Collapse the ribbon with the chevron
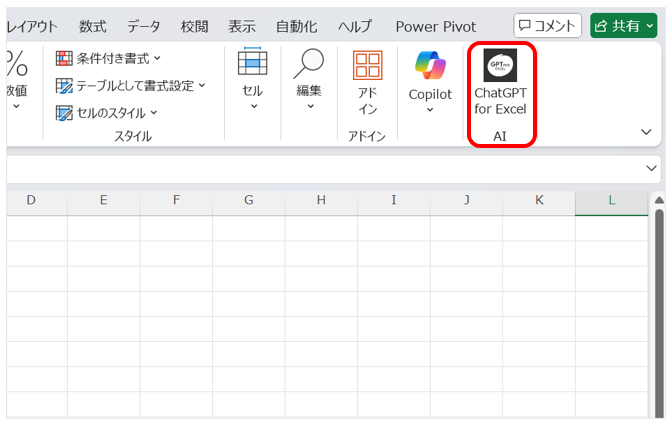 tap(646, 132)
